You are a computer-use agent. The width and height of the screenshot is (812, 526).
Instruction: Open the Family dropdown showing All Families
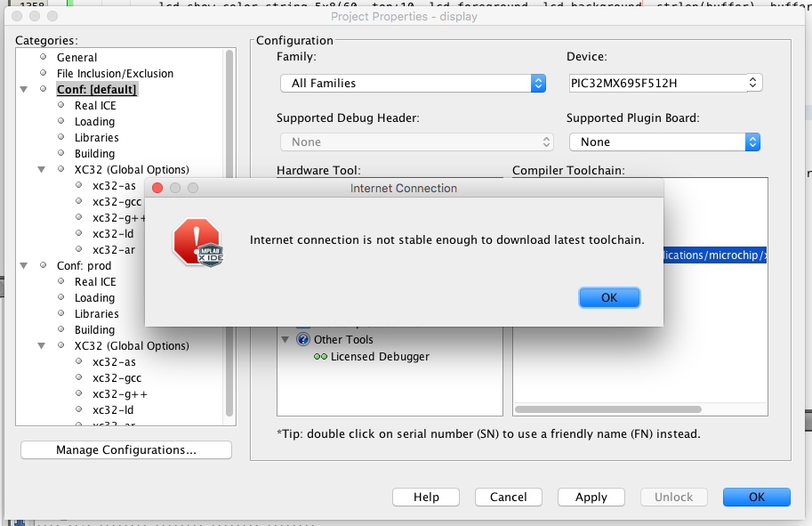pos(413,83)
